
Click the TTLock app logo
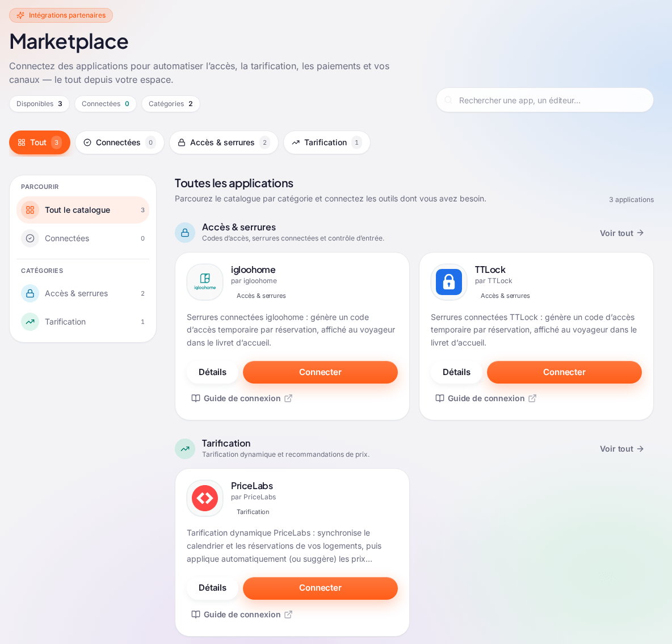click(449, 282)
